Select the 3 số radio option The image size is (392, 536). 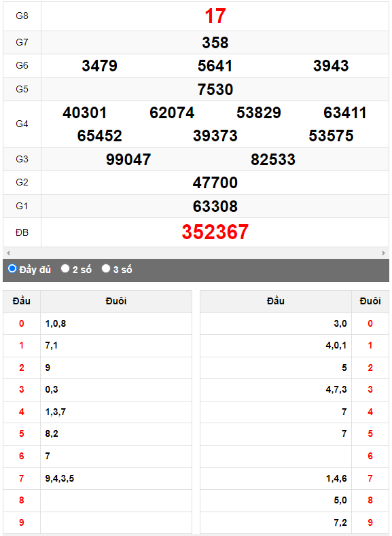click(x=105, y=268)
